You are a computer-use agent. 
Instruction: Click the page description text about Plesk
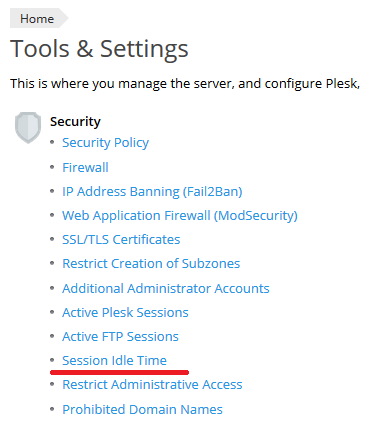click(x=185, y=83)
